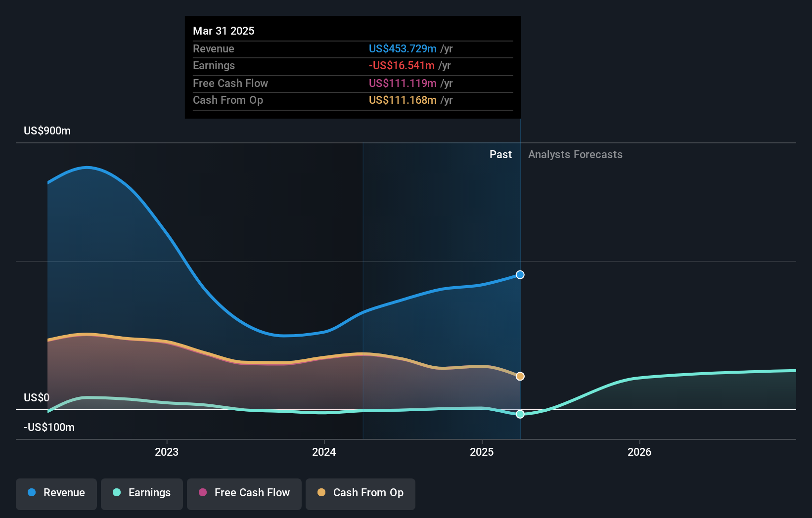Click the US$453.729m revenue value
The height and width of the screenshot is (518, 812).
coord(403,48)
